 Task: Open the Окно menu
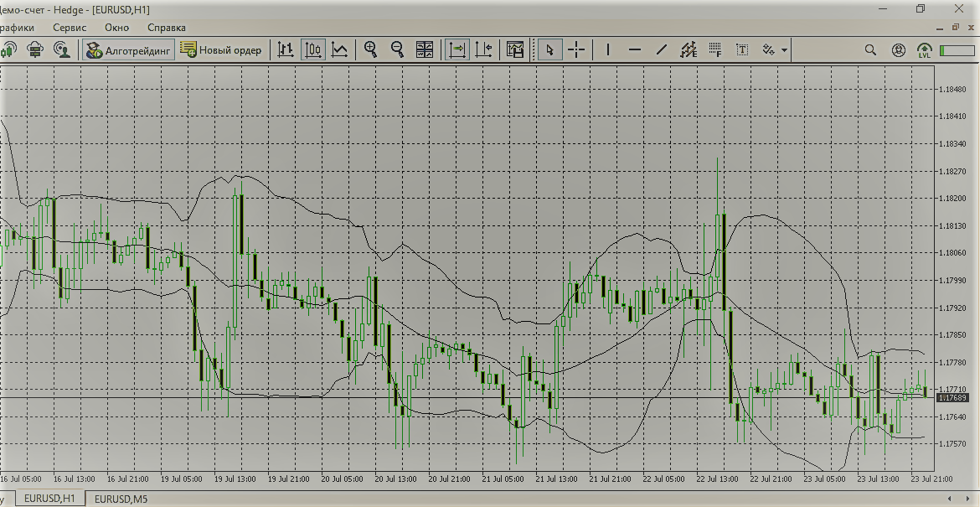pos(117,28)
